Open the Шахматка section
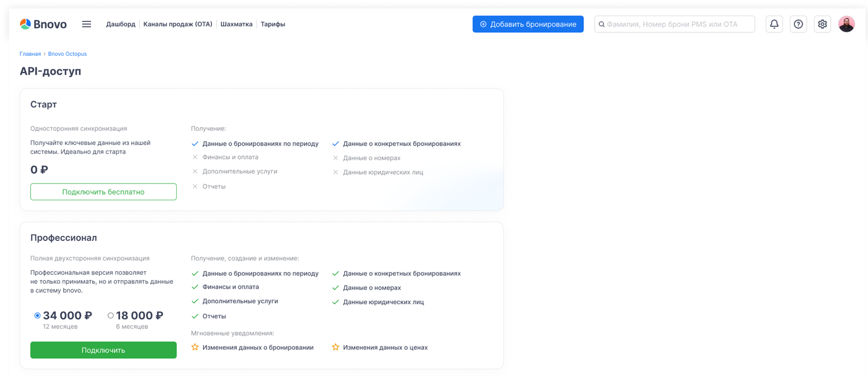868x377 pixels. tap(236, 25)
